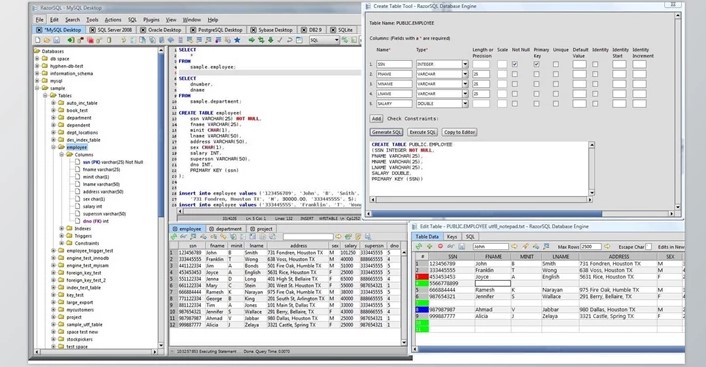Image resolution: width=706 pixels, height=367 pixels.
Task: Click the Max Rows input field
Action: (x=591, y=246)
